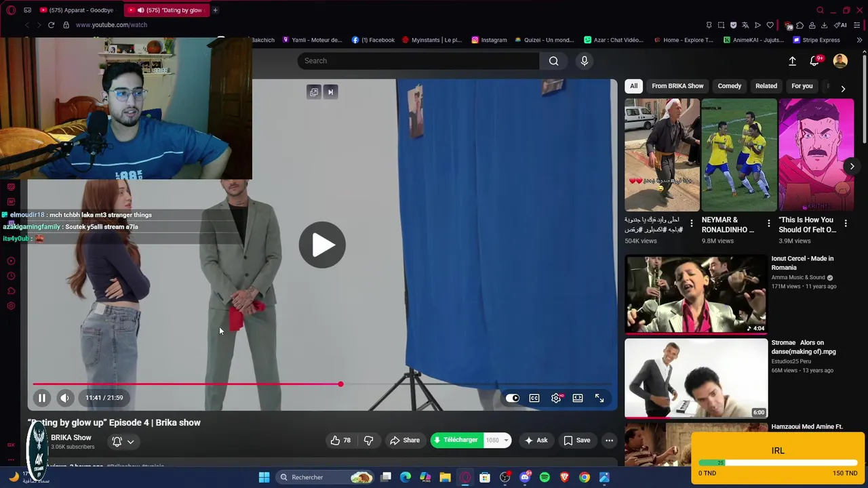Open the browser easy setup menu icon
This screenshot has height=488, width=868.
point(857,25)
